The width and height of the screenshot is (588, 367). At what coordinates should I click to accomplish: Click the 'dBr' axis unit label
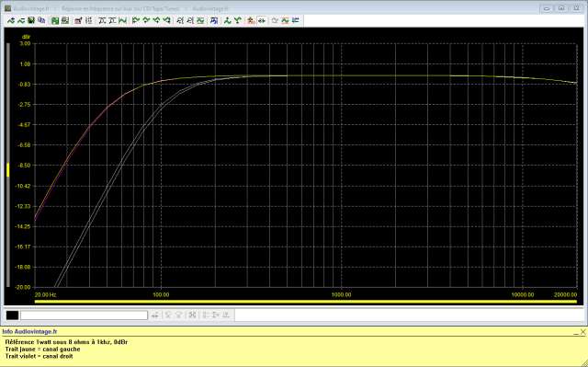pos(27,37)
